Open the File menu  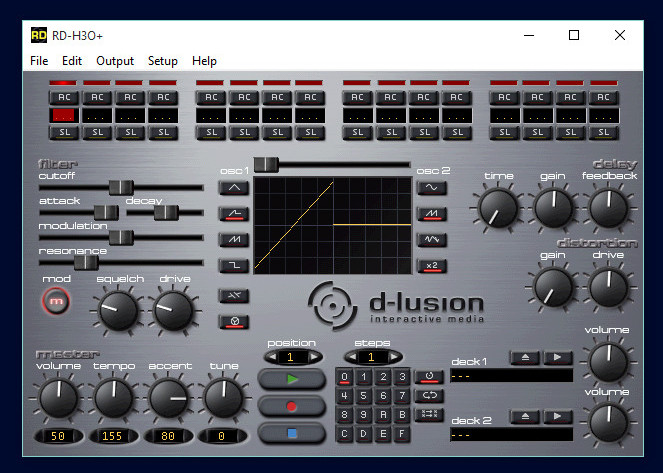tap(39, 61)
